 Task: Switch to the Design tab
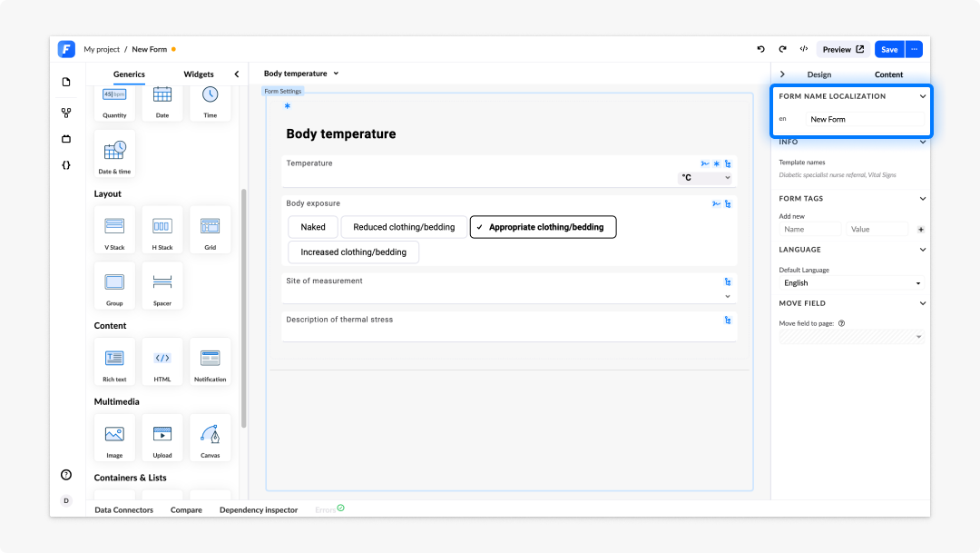pos(819,74)
